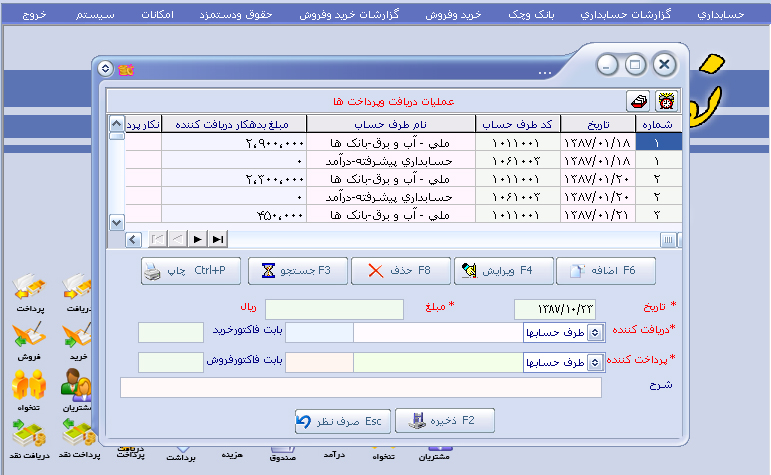771x475 pixels.
Task: Click the alarm clock icon in the dialog toolbar
Action: tap(663, 101)
